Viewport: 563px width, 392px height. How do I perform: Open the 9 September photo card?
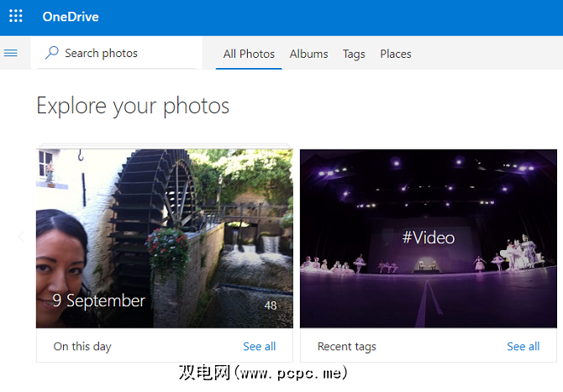point(165,238)
